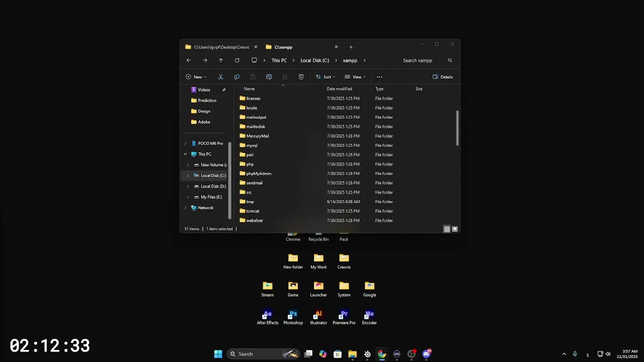This screenshot has height=362, width=644.
Task: Switch to large thumbnails view icon in status bar
Action: point(455,229)
